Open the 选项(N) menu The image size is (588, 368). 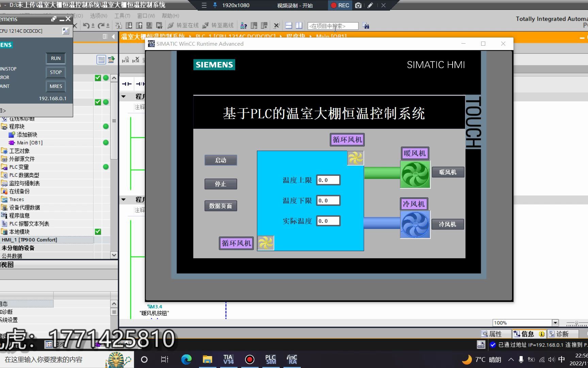99,16
